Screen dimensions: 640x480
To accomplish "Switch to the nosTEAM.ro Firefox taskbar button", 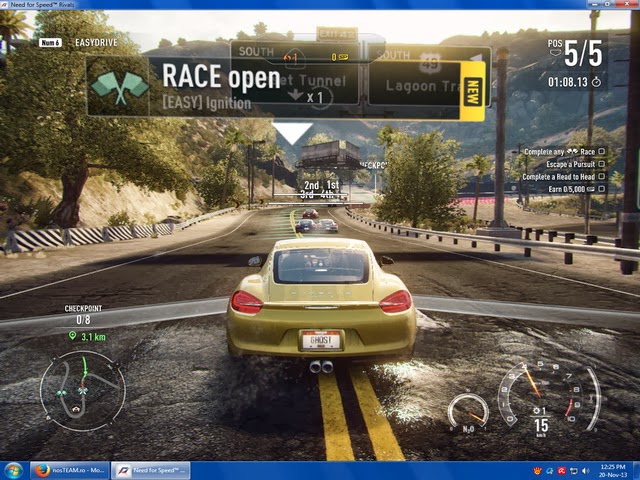I will pyautogui.click(x=70, y=471).
